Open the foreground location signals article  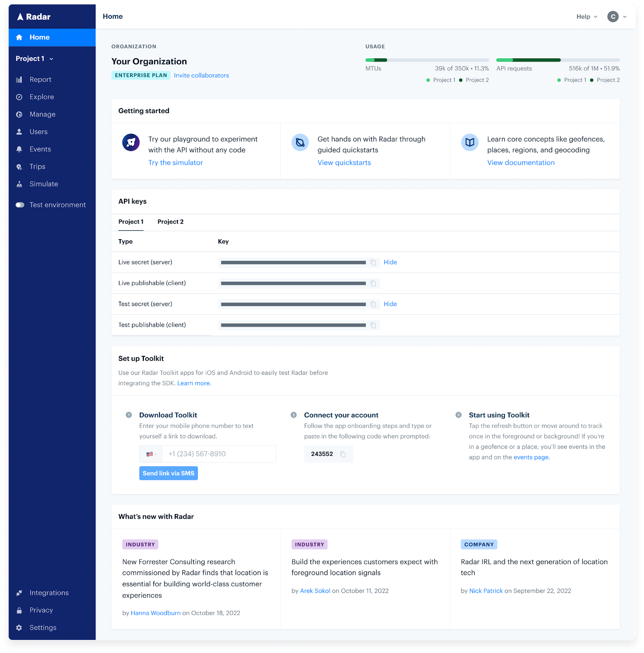point(365,567)
